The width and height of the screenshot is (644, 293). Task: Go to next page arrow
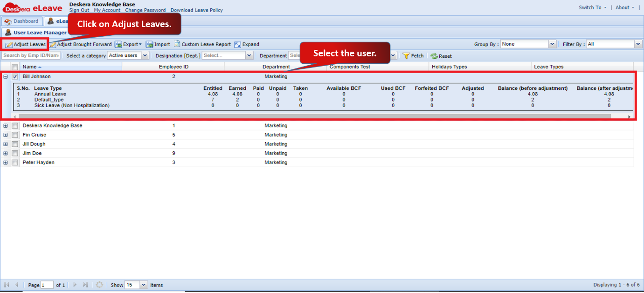(75, 285)
